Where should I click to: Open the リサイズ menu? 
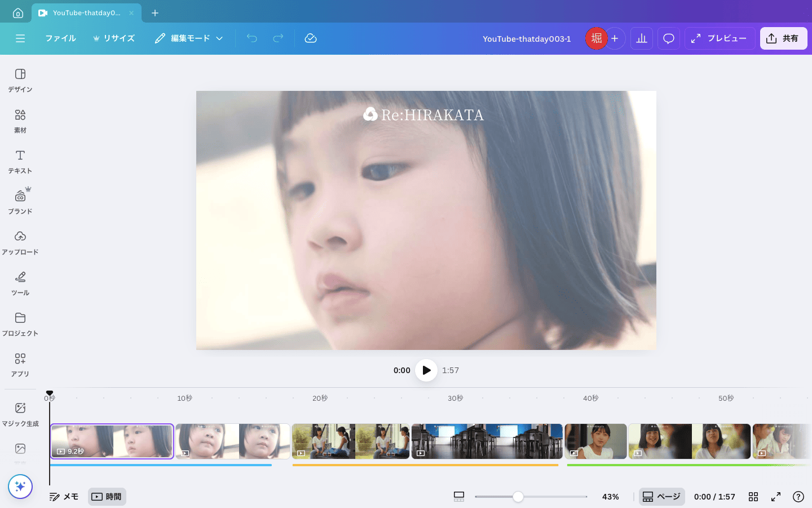(x=113, y=38)
